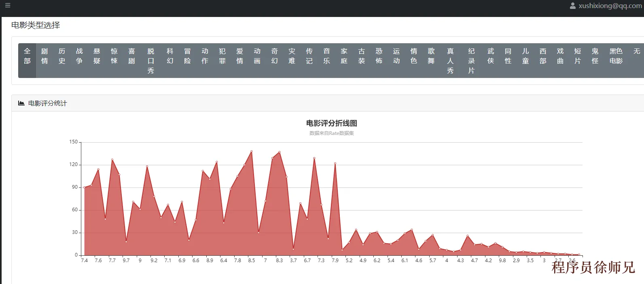Select the 情色 genre tab

tap(413, 61)
